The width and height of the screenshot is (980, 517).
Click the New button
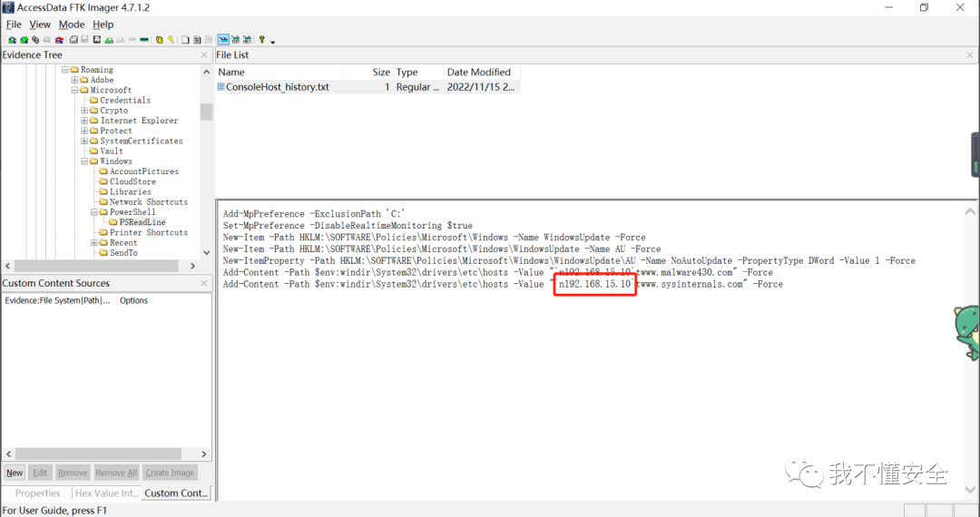15,473
